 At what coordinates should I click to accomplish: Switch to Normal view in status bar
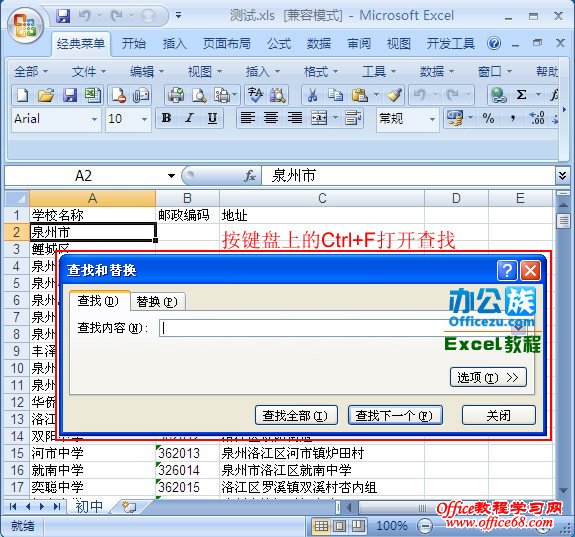click(x=321, y=526)
